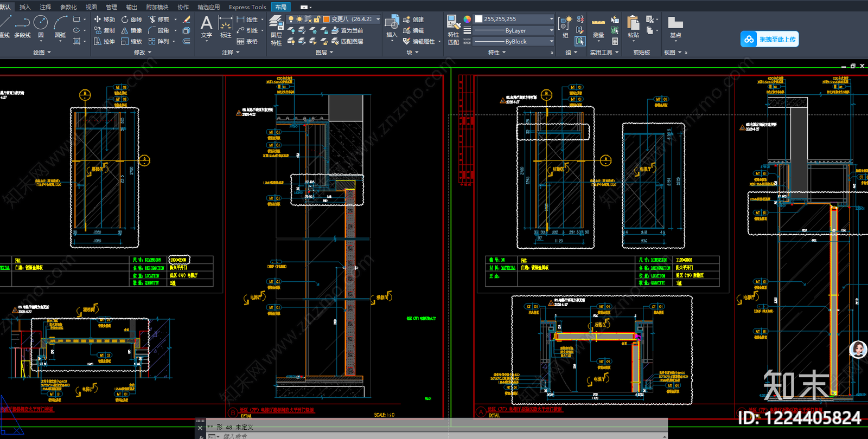
Task: Toggle the layer freeze sun icon
Action: (299, 19)
